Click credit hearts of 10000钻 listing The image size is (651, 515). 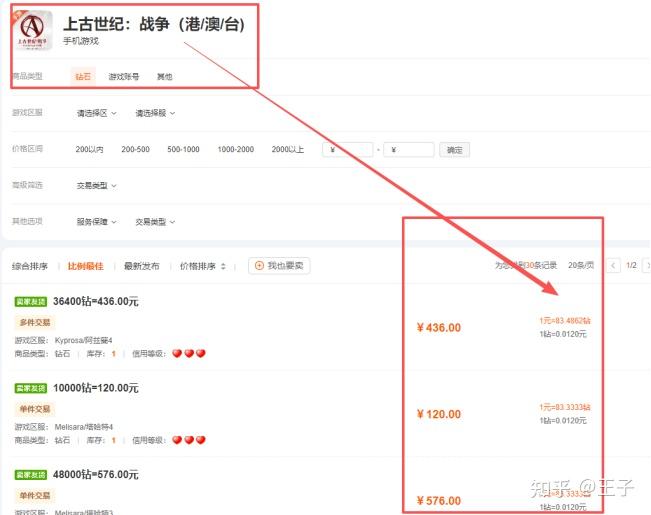[x=189, y=440]
